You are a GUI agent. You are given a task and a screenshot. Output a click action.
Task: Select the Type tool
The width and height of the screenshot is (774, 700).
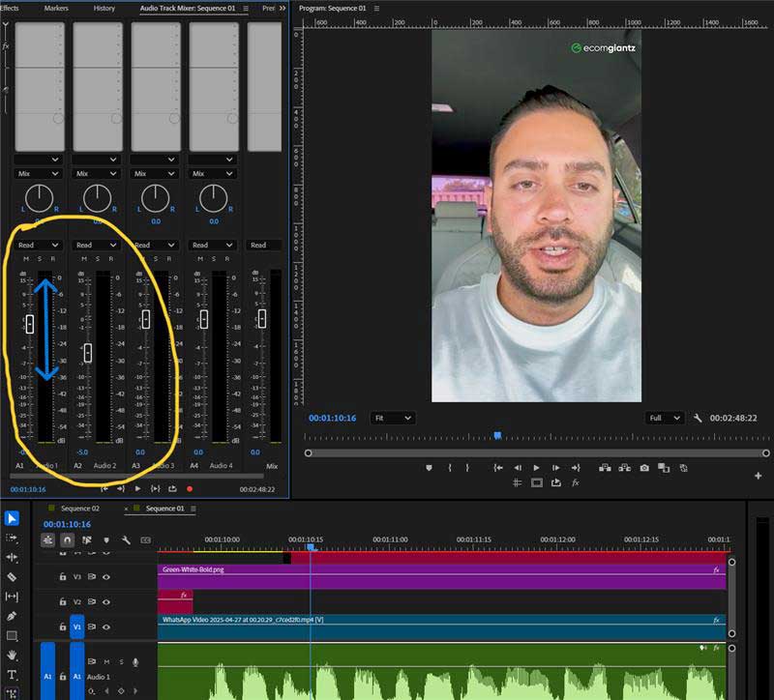12,674
